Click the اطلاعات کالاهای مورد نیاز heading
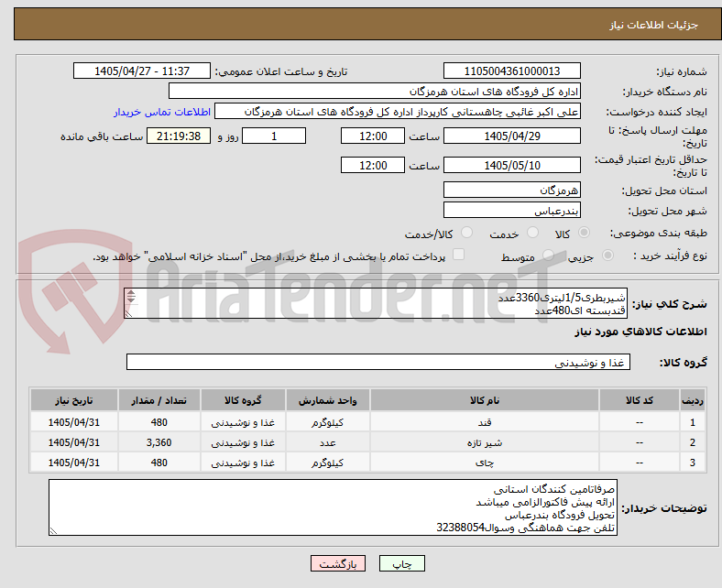Image resolution: width=722 pixels, height=588 pixels. point(640,332)
